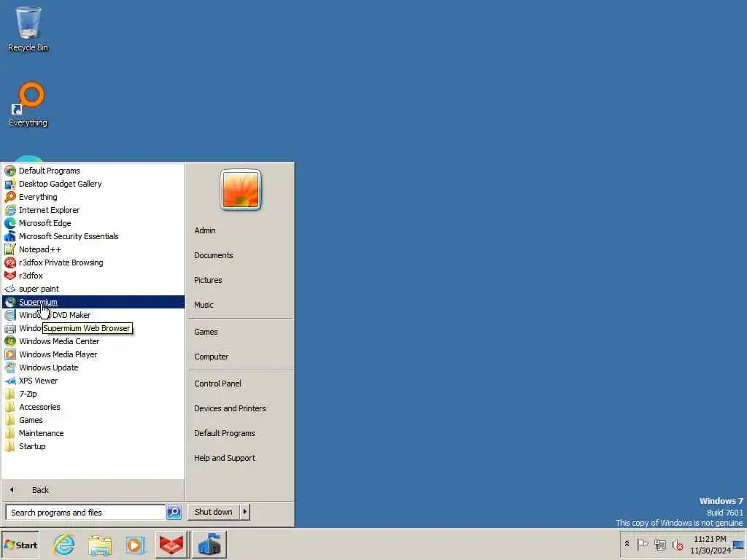The image size is (747, 560).
Task: Click the Shut down button
Action: click(x=214, y=512)
